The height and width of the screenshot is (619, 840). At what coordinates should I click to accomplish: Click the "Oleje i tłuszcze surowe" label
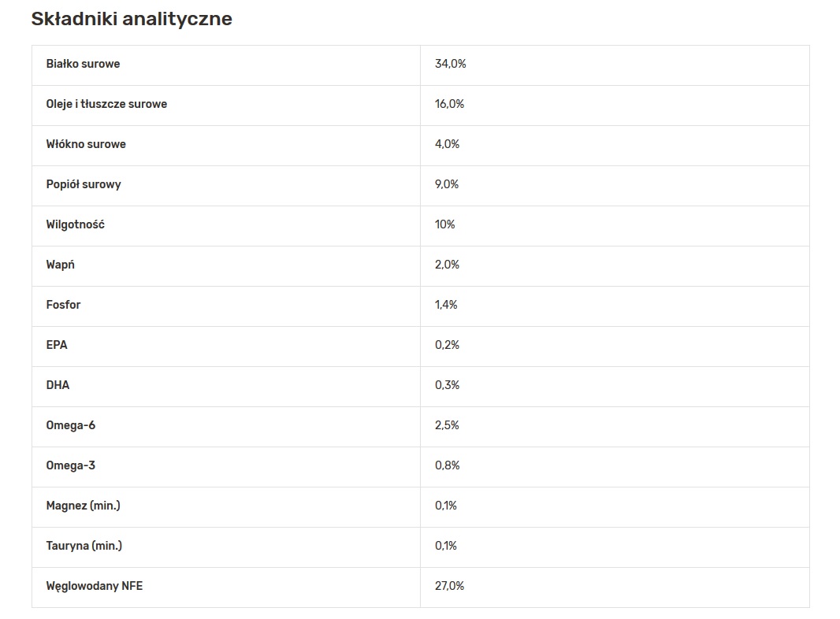click(106, 104)
